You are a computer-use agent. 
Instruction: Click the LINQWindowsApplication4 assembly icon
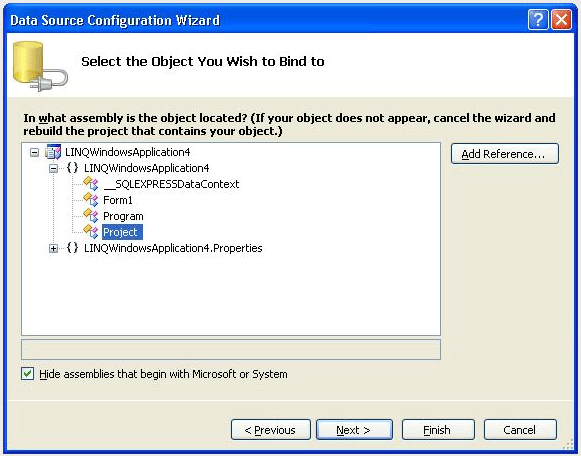[x=53, y=152]
